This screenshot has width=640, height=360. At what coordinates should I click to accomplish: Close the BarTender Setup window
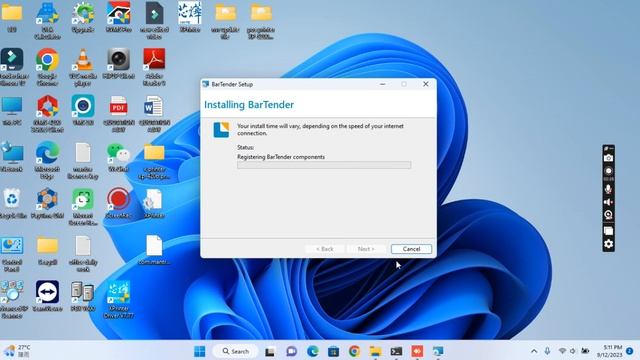[x=426, y=84]
